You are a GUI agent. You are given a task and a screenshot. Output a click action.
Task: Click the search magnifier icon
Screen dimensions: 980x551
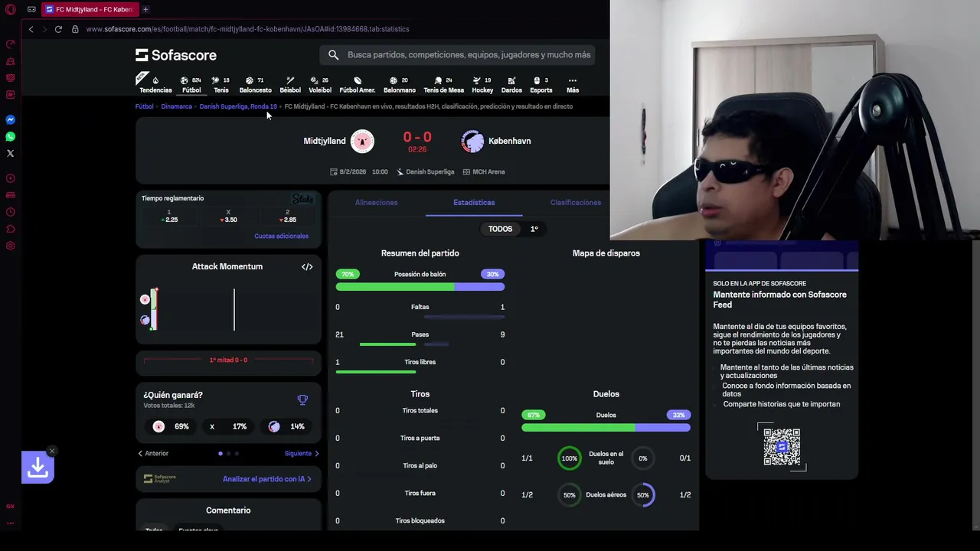click(333, 54)
